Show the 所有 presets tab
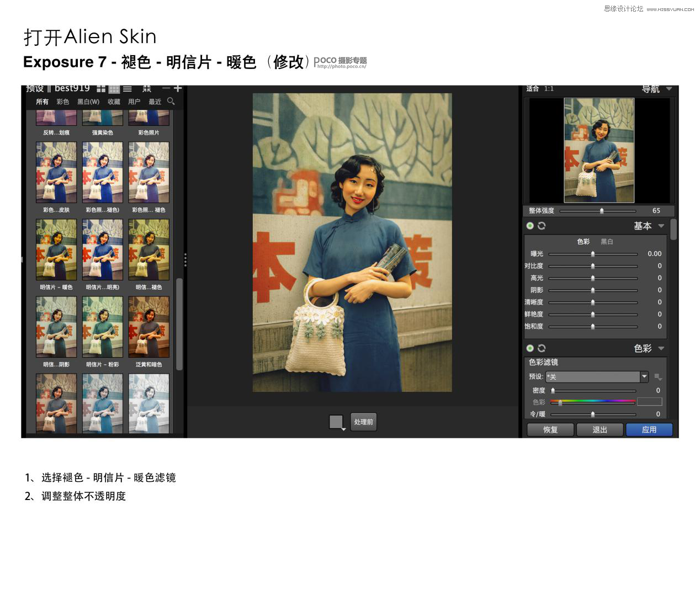700x595 pixels. (42, 102)
